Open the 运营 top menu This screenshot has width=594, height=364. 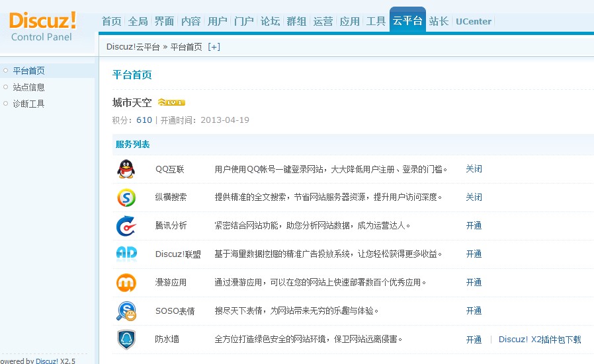coord(323,21)
